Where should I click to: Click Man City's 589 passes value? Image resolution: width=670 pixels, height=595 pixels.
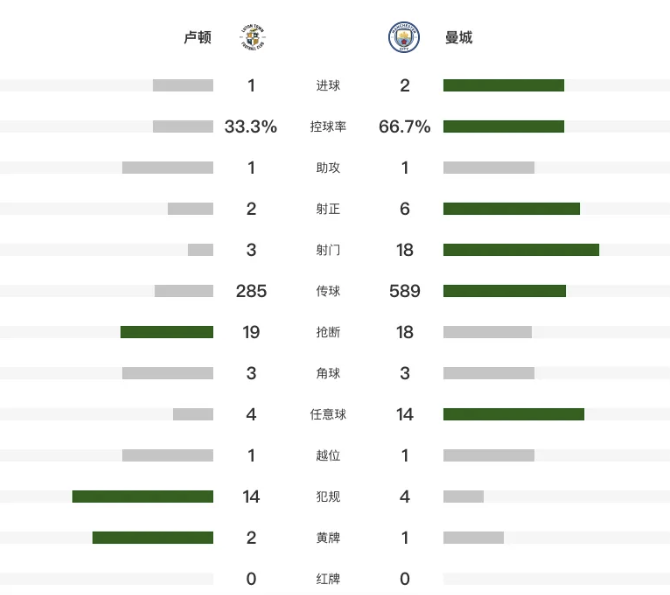[x=404, y=291]
